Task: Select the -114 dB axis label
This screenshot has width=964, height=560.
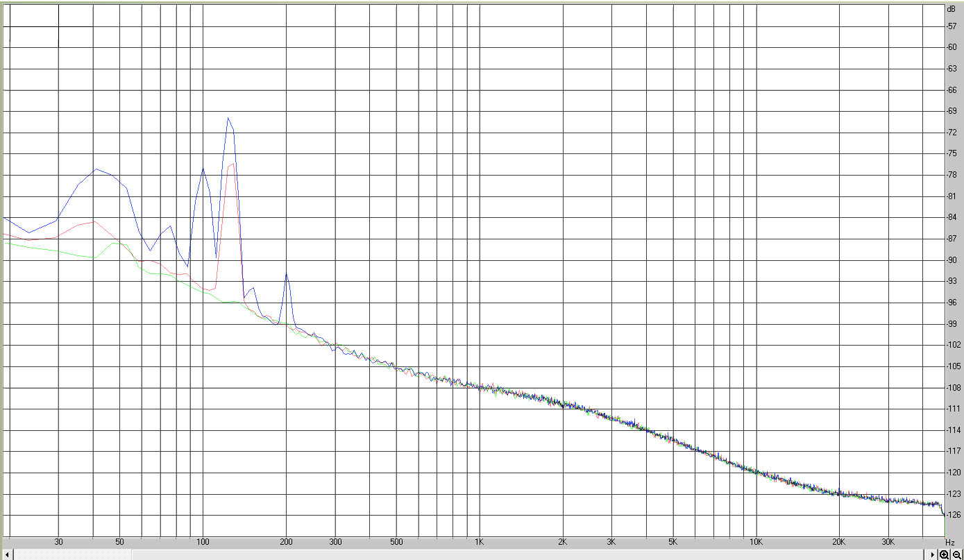Action: 954,430
